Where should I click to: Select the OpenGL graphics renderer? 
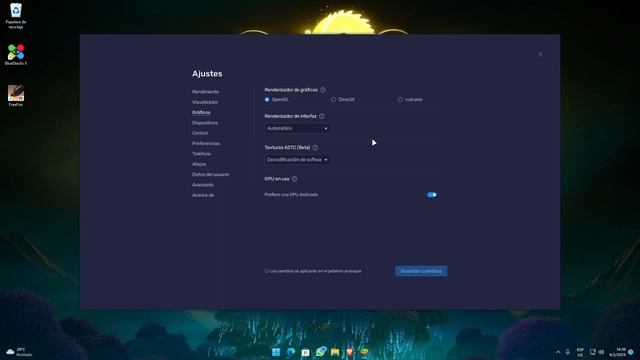(x=267, y=100)
